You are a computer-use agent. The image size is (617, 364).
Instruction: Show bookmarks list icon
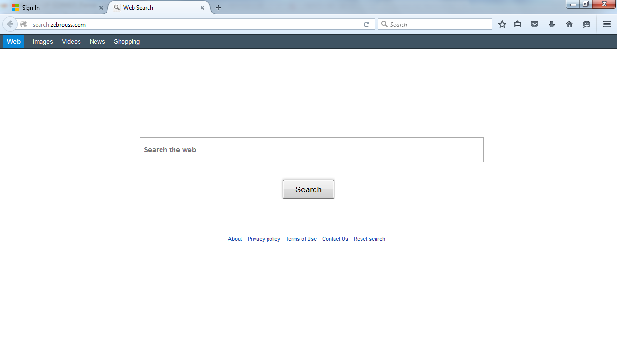(517, 24)
